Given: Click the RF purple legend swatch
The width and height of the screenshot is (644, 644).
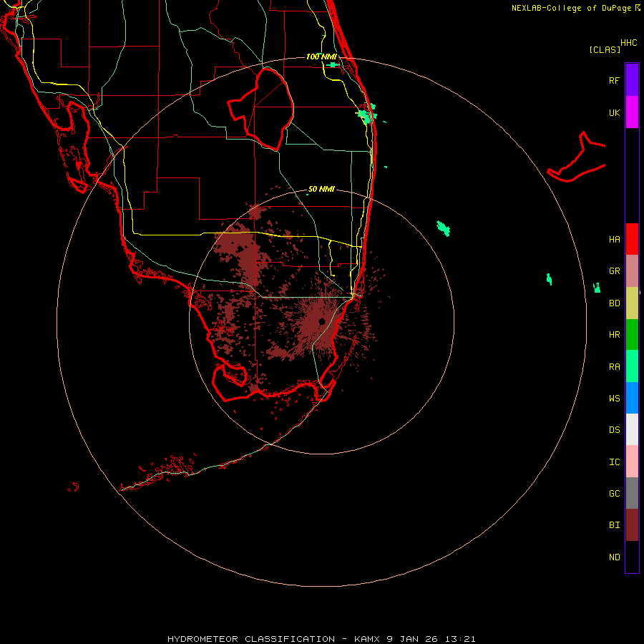Looking at the screenshot, I should coord(632,80).
